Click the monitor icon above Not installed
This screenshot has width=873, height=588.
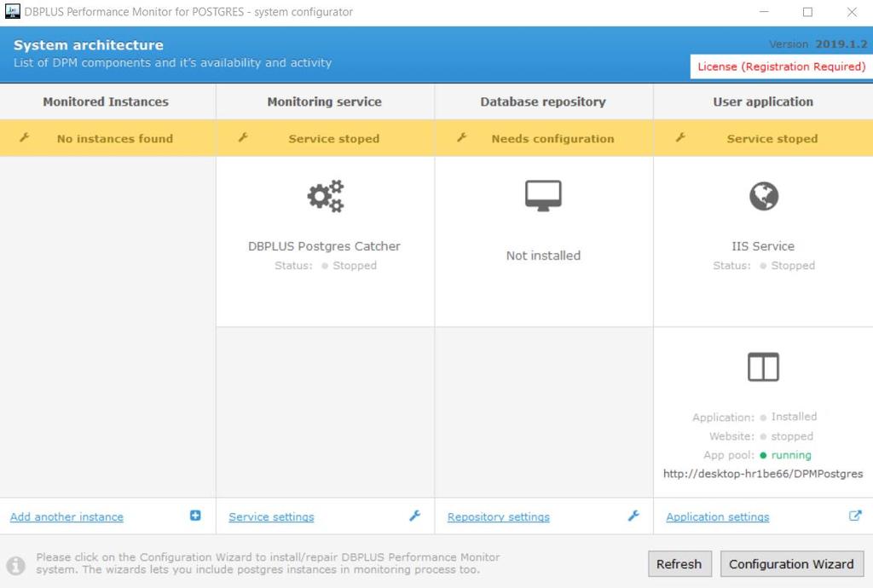click(543, 196)
